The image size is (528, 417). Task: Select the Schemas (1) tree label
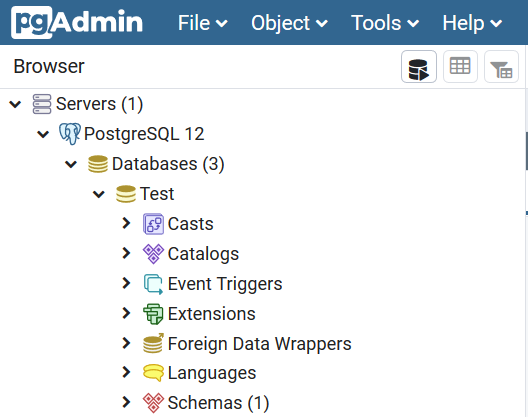[x=218, y=403]
